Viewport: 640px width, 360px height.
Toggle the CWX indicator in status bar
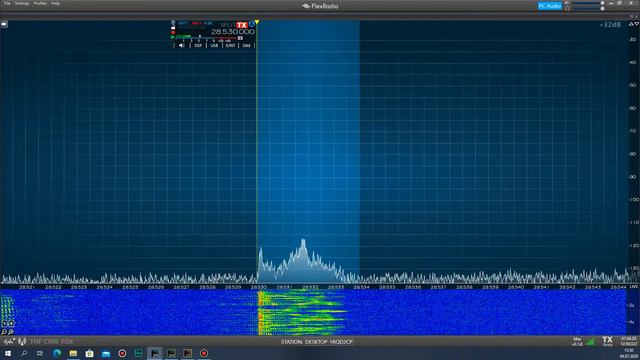click(50, 342)
